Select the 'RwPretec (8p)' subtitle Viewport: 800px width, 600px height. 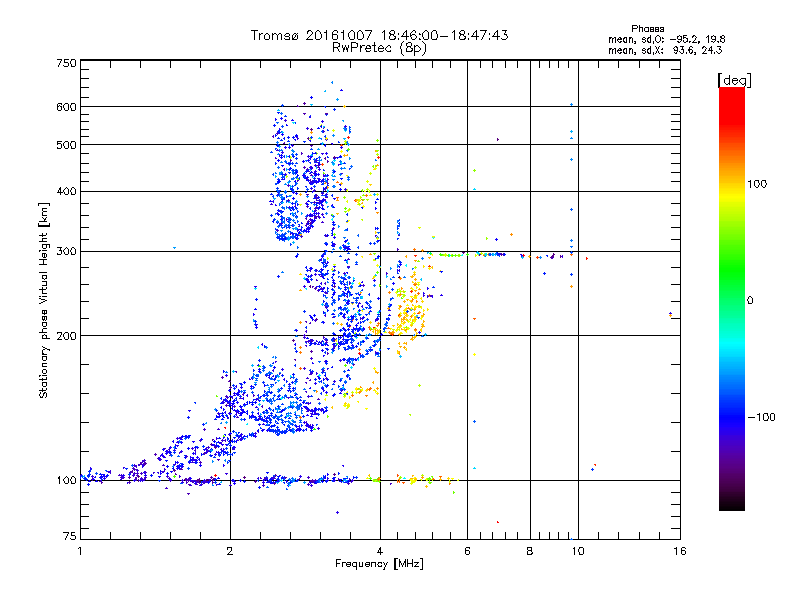[379, 48]
